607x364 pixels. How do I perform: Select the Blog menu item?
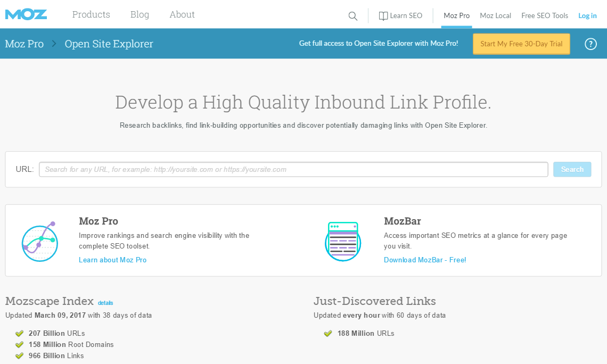[139, 14]
